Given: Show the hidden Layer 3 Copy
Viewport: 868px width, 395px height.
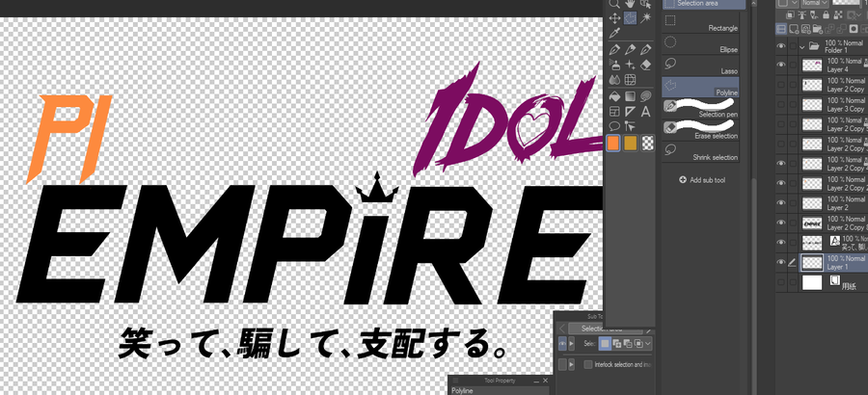Looking at the screenshot, I should tap(781, 105).
